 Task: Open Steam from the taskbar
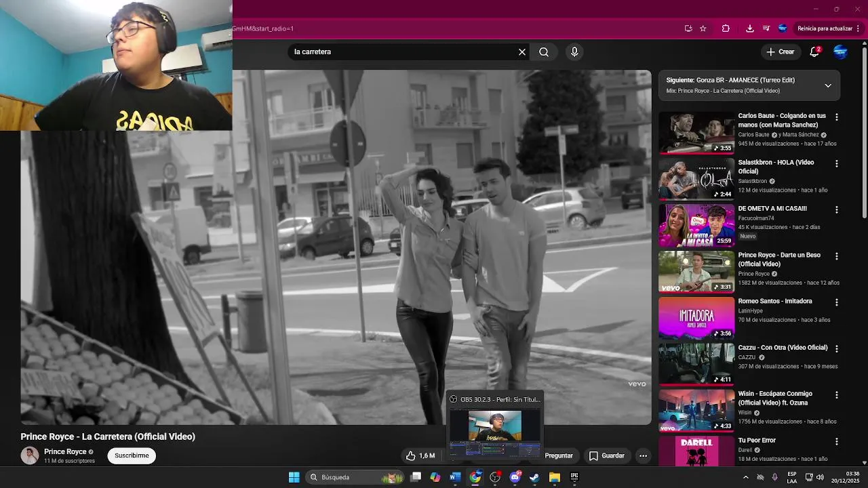point(534,477)
